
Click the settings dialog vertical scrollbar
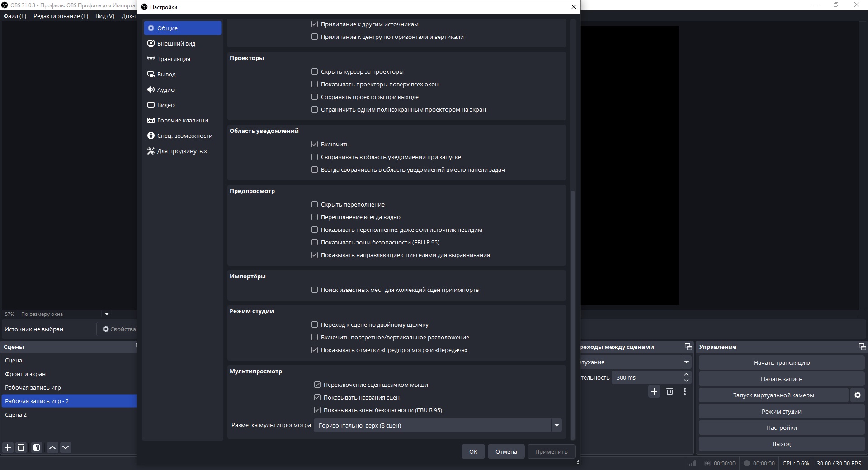pyautogui.click(x=573, y=314)
